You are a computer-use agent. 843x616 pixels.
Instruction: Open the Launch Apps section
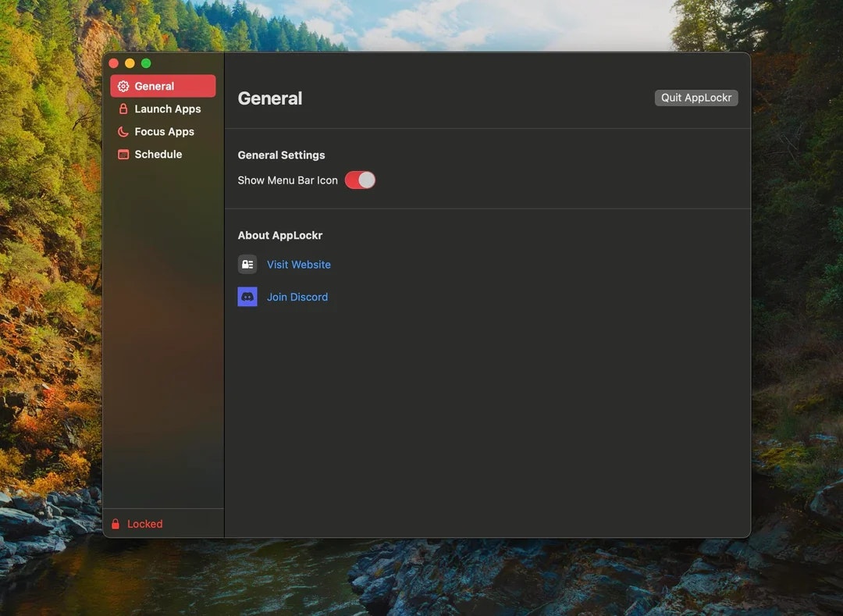[163, 109]
